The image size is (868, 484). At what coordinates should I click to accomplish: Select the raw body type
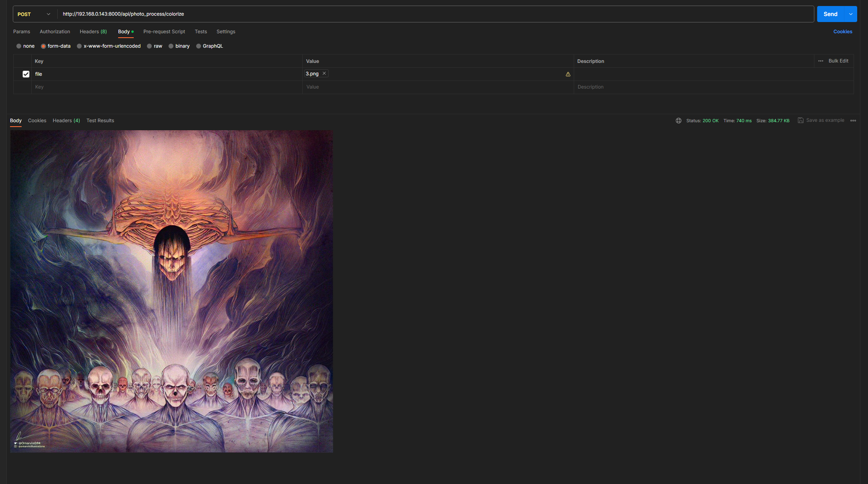click(x=150, y=46)
